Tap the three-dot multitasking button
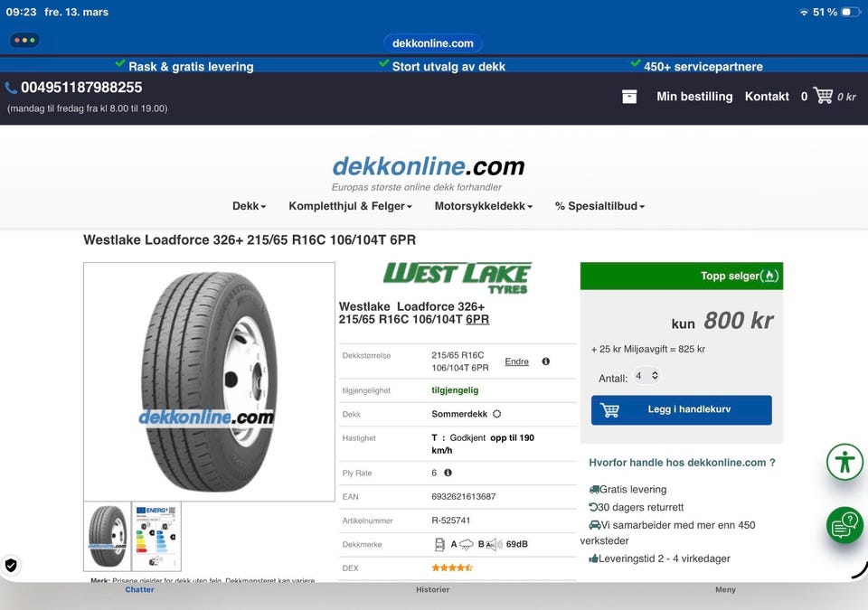Viewport: 868px width, 610px height. coord(24,41)
